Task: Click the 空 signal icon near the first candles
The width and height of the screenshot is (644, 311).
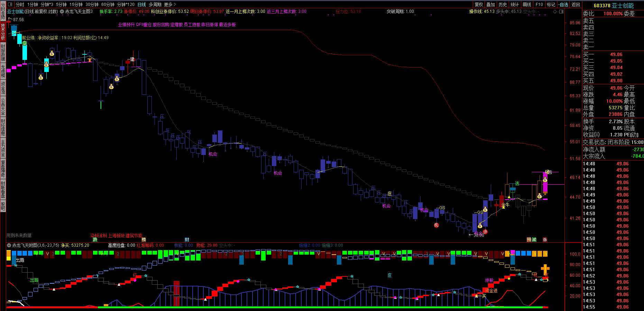Action: (x=25, y=44)
